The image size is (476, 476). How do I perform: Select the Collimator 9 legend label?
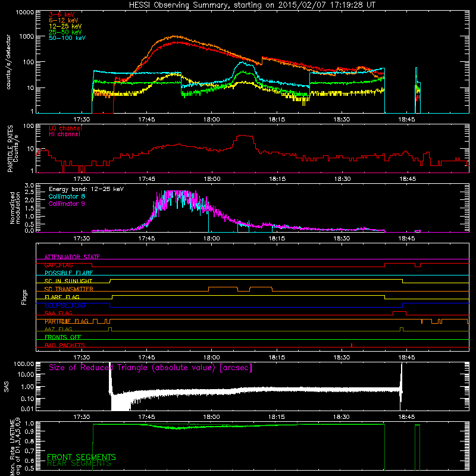coord(67,203)
